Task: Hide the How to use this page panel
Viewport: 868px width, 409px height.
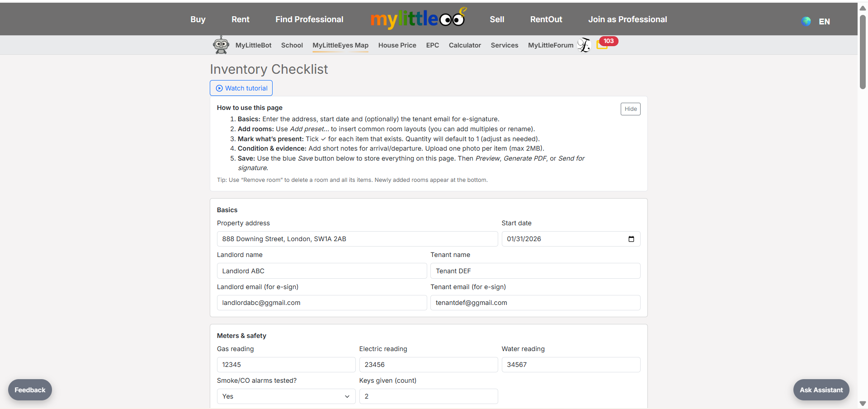Action: [630, 109]
